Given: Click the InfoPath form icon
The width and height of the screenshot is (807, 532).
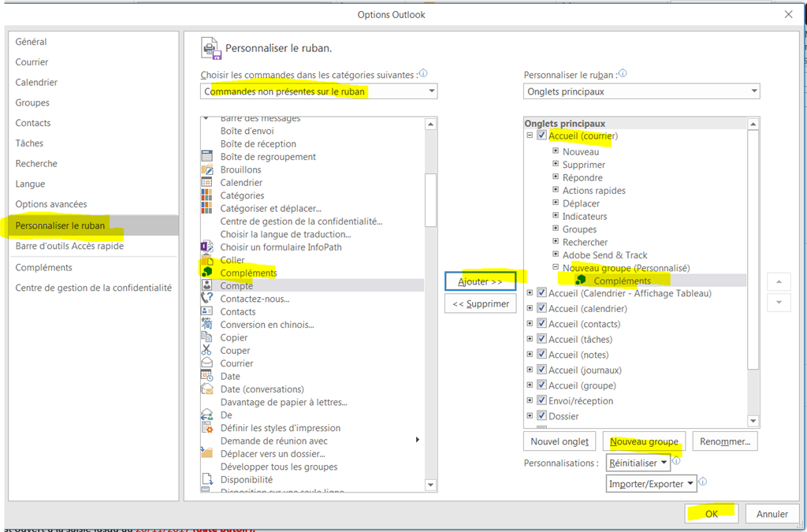Looking at the screenshot, I should tap(207, 247).
